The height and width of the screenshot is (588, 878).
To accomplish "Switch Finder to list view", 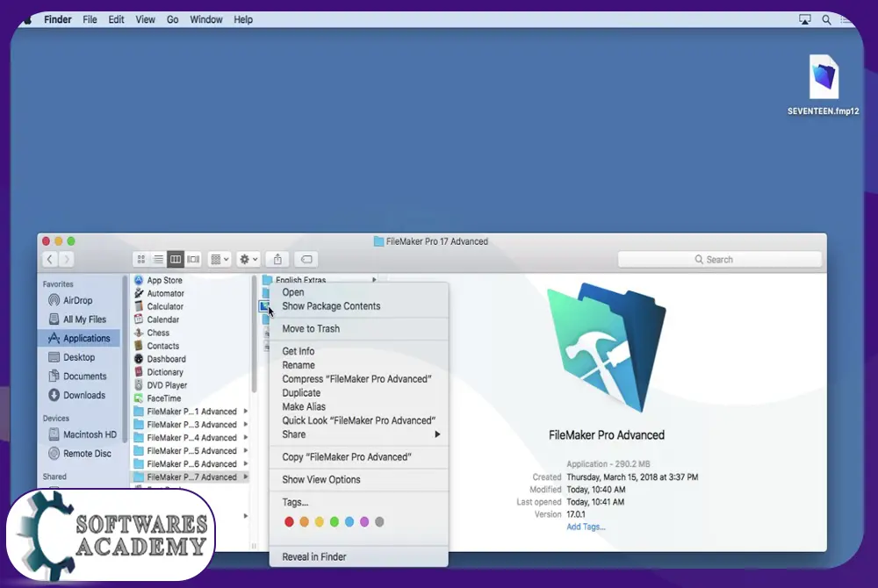I will click(x=158, y=260).
